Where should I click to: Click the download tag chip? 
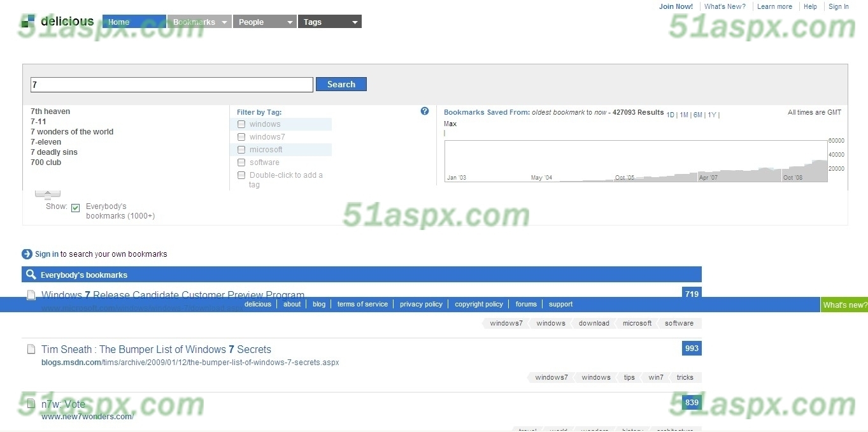[x=594, y=323]
